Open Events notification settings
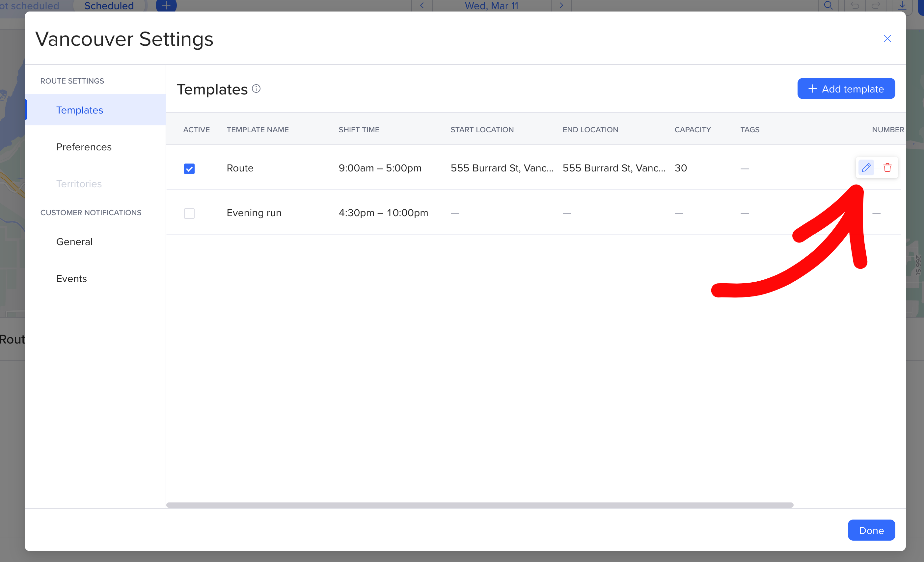924x562 pixels. (x=71, y=278)
